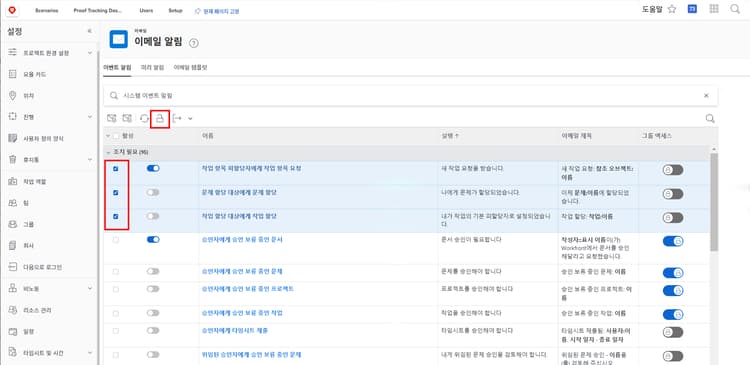Viewport: 750px width, 365px height.
Task: Open the main menu grid icon
Action: 714,9
